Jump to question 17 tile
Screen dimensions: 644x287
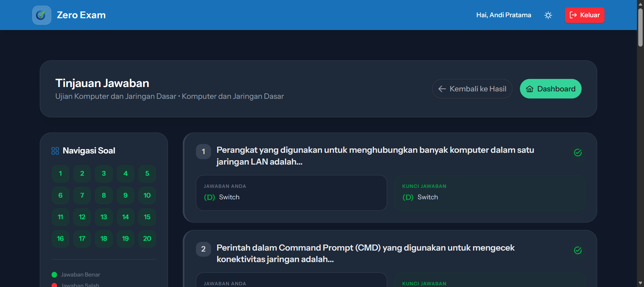point(82,239)
